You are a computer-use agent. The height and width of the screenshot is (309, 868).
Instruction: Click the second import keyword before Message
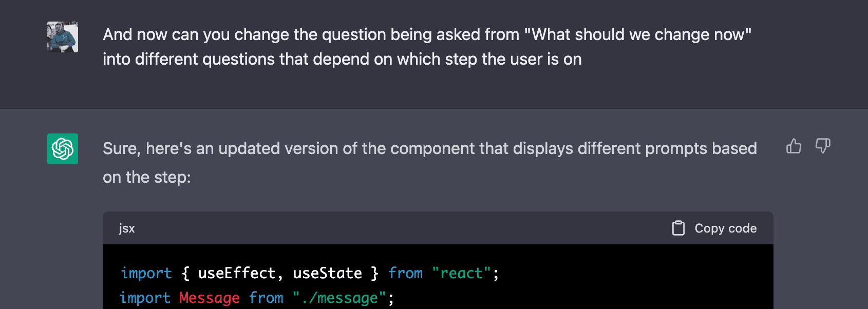(145, 298)
